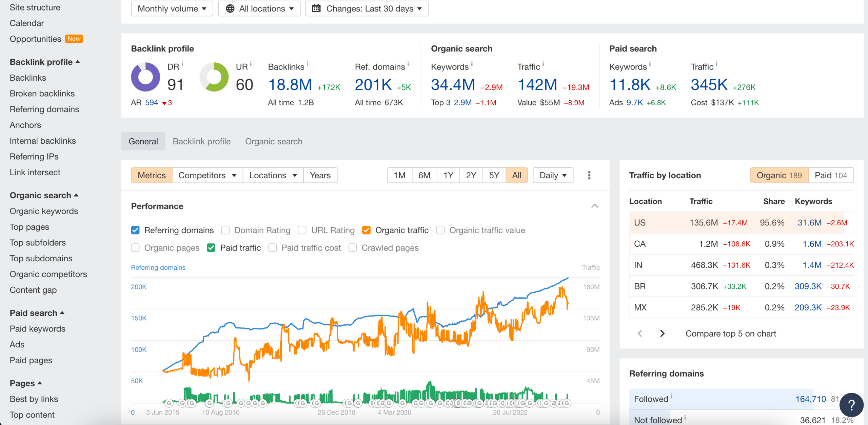Click Organic search Keywords info icon
Screen dimensions: 868x425
(x=472, y=64)
